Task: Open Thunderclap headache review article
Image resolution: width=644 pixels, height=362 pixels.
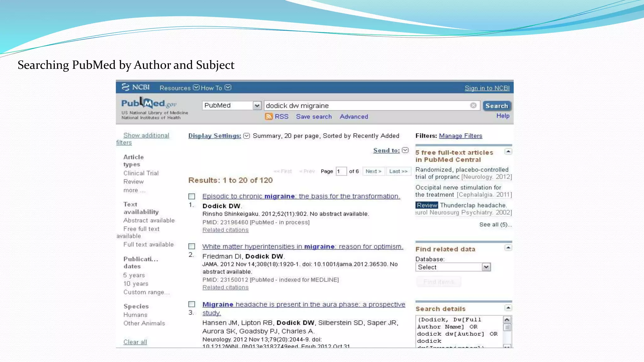Action: pyautogui.click(x=464, y=209)
